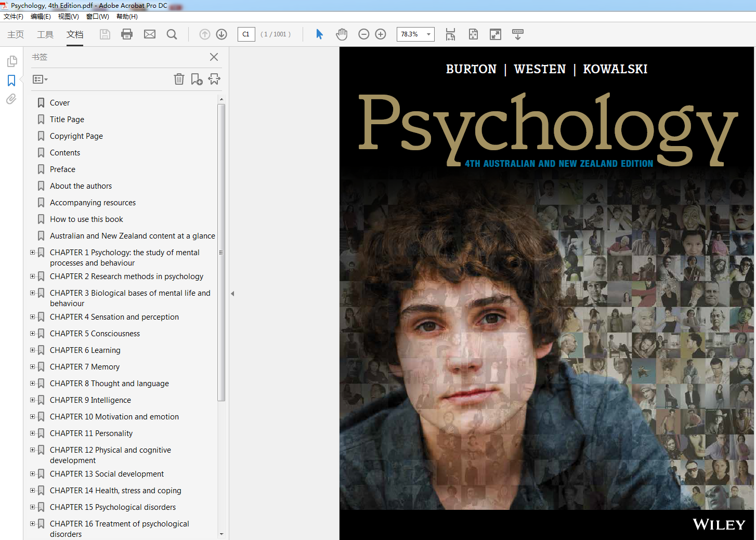Jump to Contents bookmark
This screenshot has width=756, height=540.
click(65, 153)
